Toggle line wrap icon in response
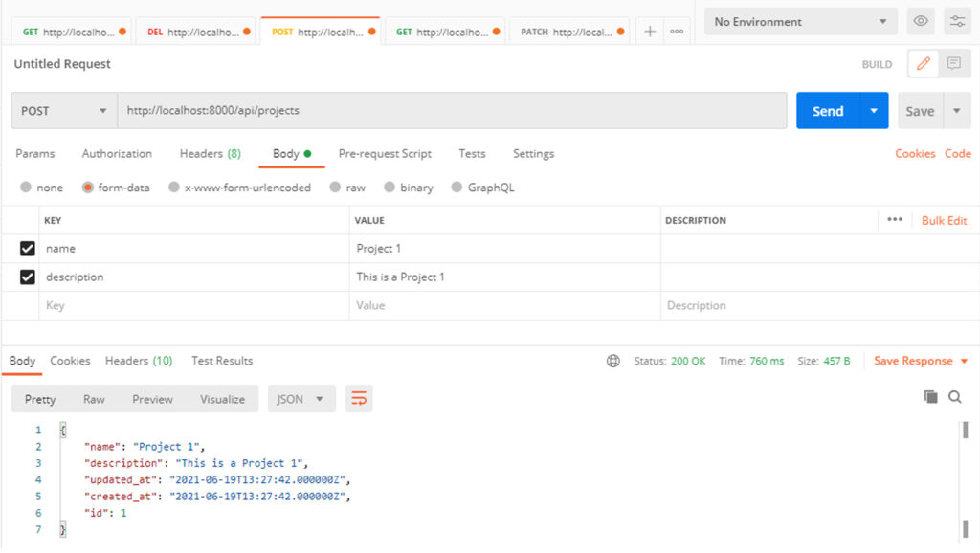The width and height of the screenshot is (980, 553). [359, 399]
